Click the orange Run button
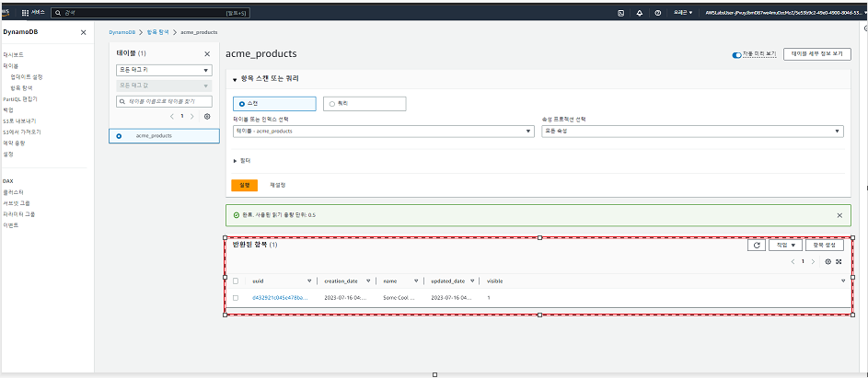Screen dimensions: 868x378 coord(244,185)
